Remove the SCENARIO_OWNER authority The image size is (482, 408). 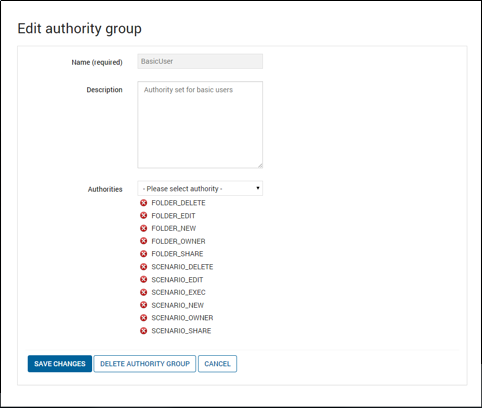coord(143,318)
